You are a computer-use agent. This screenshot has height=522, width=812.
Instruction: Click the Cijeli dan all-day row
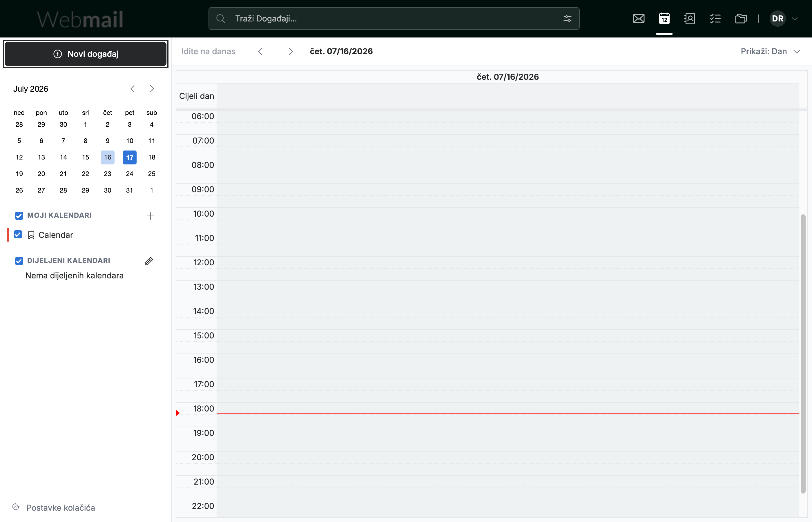[x=508, y=96]
